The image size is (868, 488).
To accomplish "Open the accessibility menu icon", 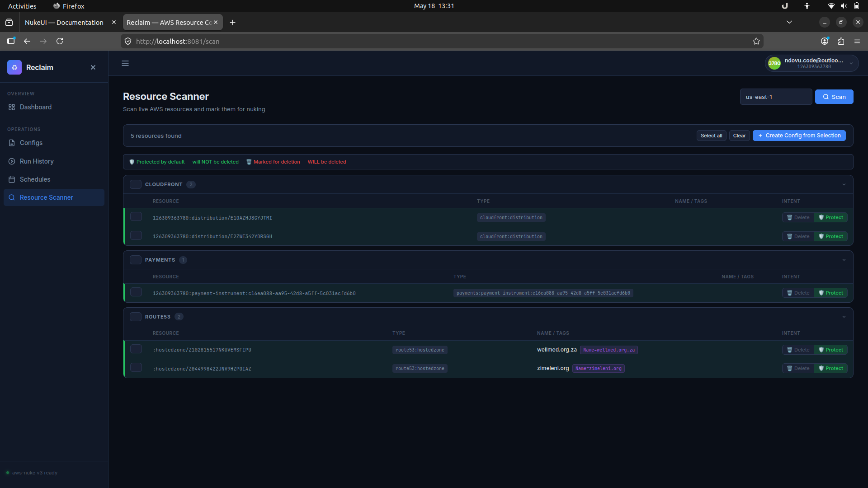I will click(x=807, y=6).
